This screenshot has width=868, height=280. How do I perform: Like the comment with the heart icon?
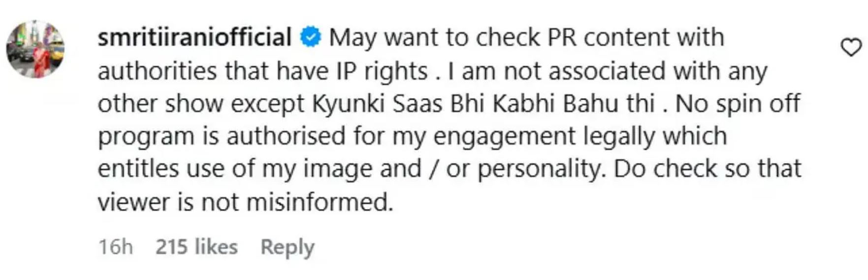(850, 48)
